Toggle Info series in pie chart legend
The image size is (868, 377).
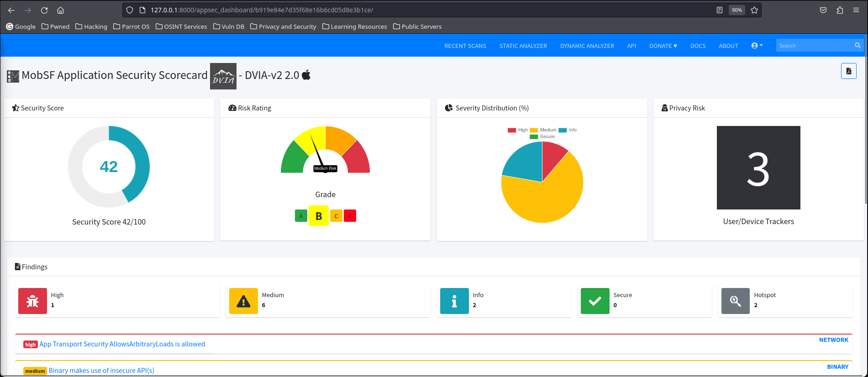[568, 130]
